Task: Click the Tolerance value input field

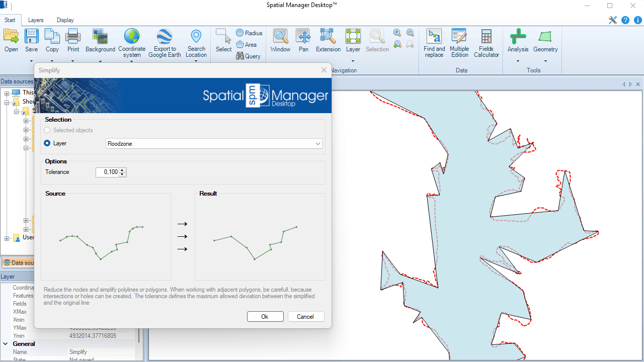Action: pyautogui.click(x=107, y=172)
